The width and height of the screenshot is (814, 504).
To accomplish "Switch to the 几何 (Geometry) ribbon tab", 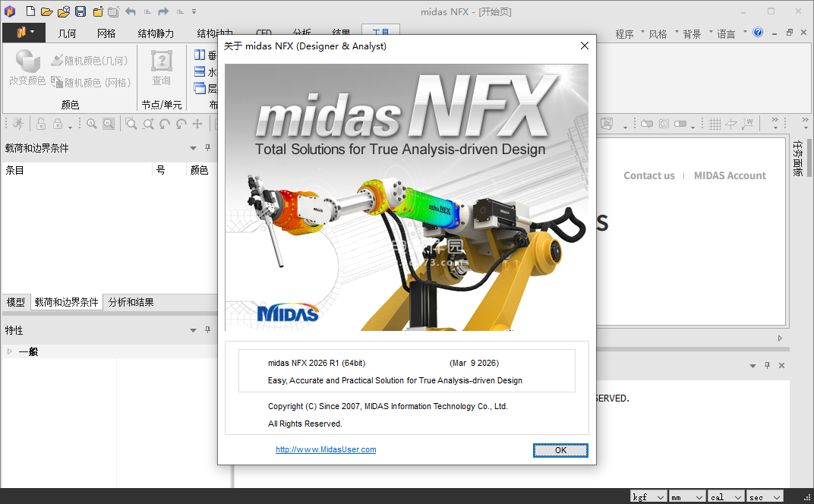I will coord(67,33).
